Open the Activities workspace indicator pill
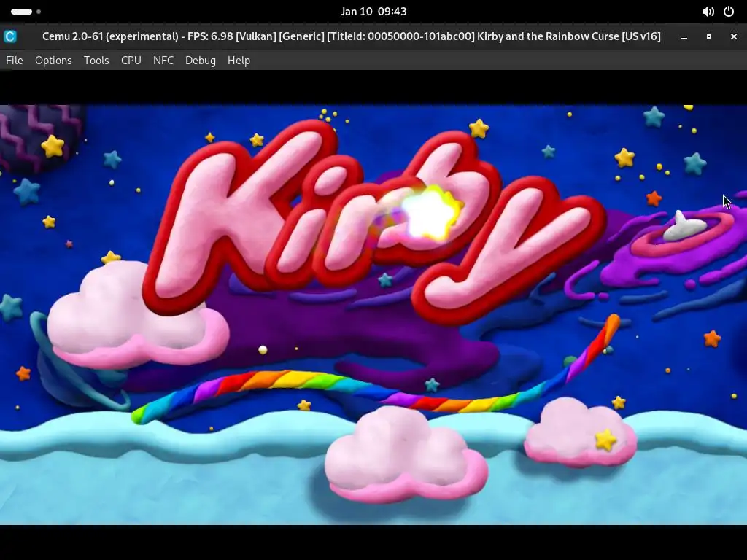The image size is (747, 560). point(26,12)
